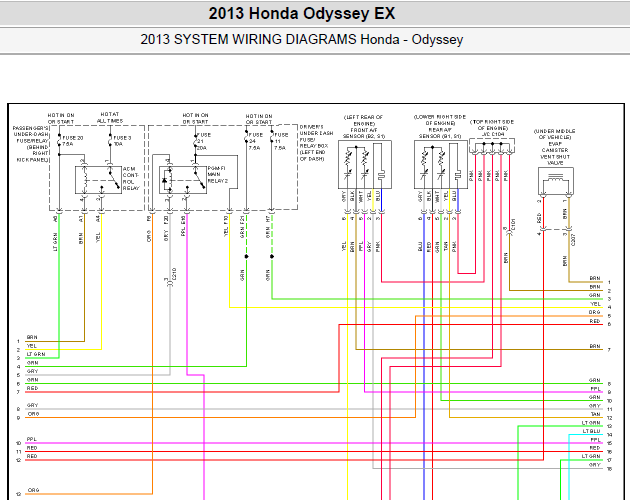Click the "F20" terminal label
This screenshot has width=630, height=500.
[166, 220]
